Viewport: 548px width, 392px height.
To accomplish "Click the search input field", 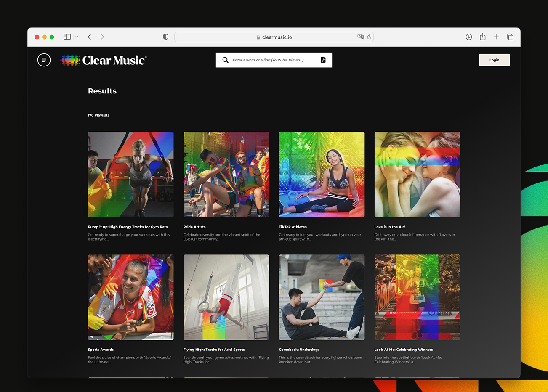I will 274,60.
